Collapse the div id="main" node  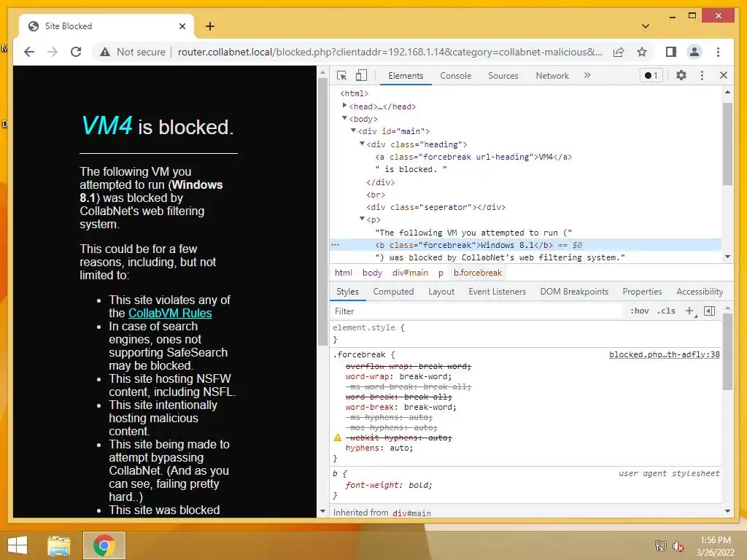353,131
